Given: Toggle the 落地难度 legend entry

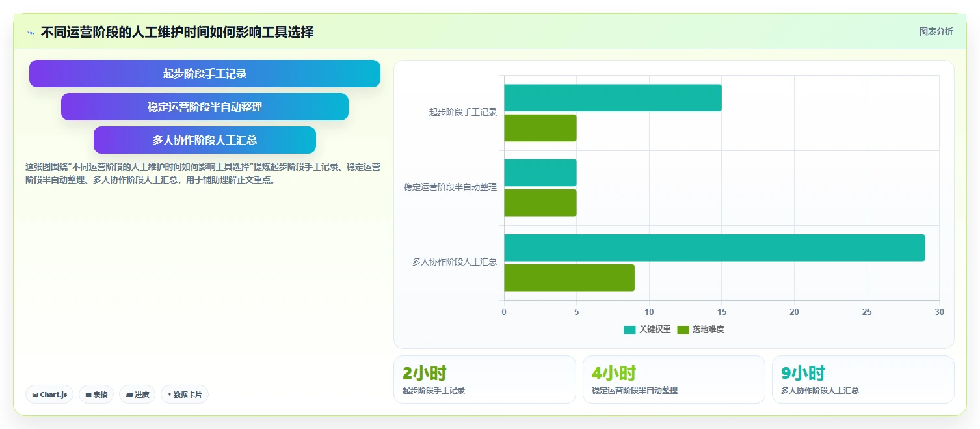Looking at the screenshot, I should click(x=700, y=329).
